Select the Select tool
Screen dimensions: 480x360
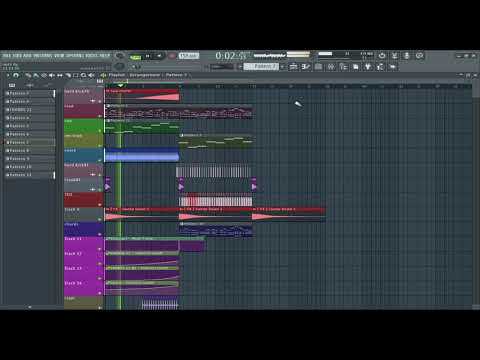click(x=76, y=75)
